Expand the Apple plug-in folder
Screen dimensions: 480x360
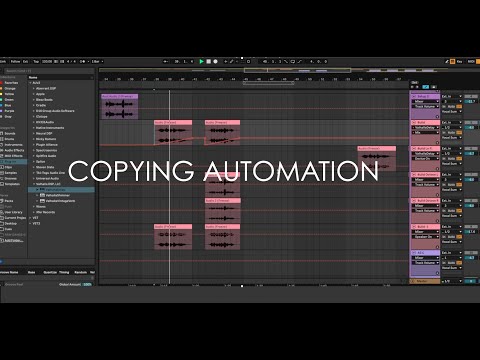tap(34, 94)
